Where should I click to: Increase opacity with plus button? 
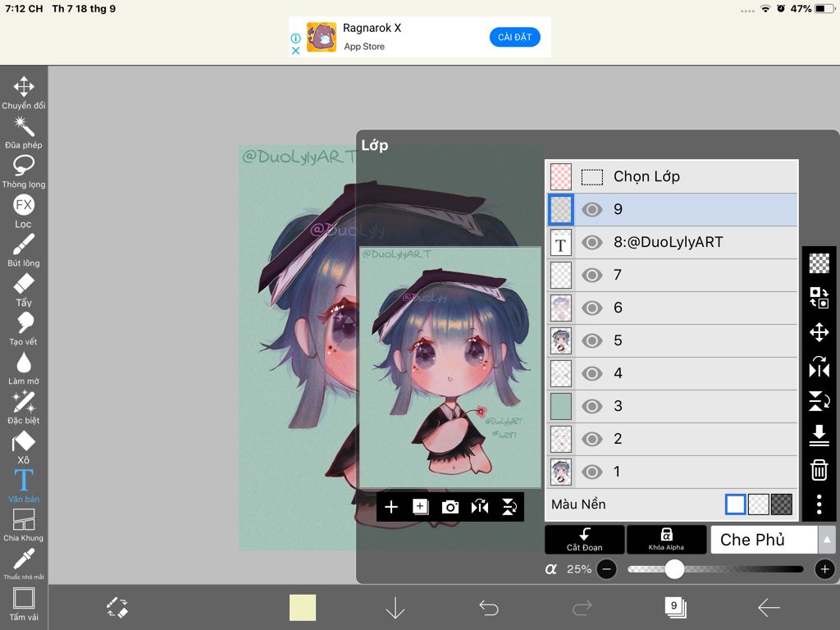click(825, 569)
